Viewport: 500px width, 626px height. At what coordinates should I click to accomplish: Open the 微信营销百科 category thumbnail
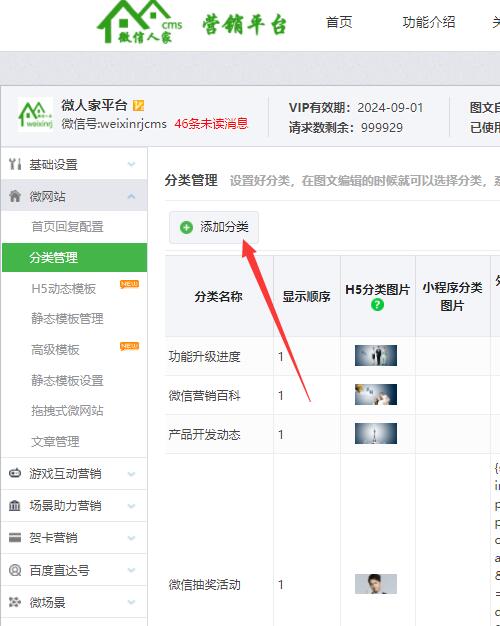[x=376, y=394]
